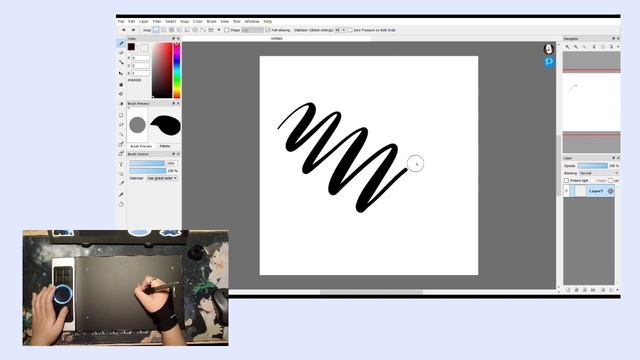Select the Brush tool in the left toolbar
Image resolution: width=640 pixels, height=360 pixels.
click(x=121, y=43)
